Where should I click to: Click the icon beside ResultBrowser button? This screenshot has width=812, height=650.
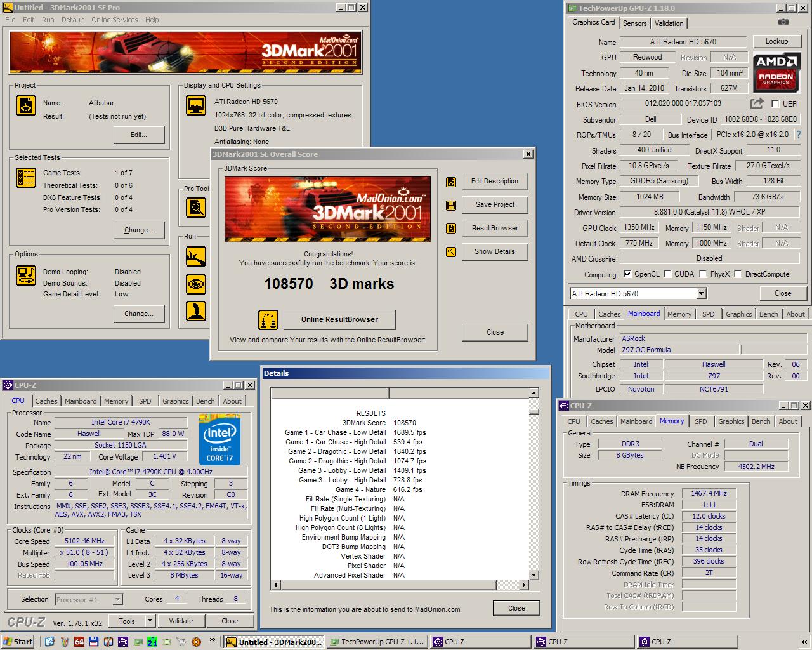[x=451, y=229]
